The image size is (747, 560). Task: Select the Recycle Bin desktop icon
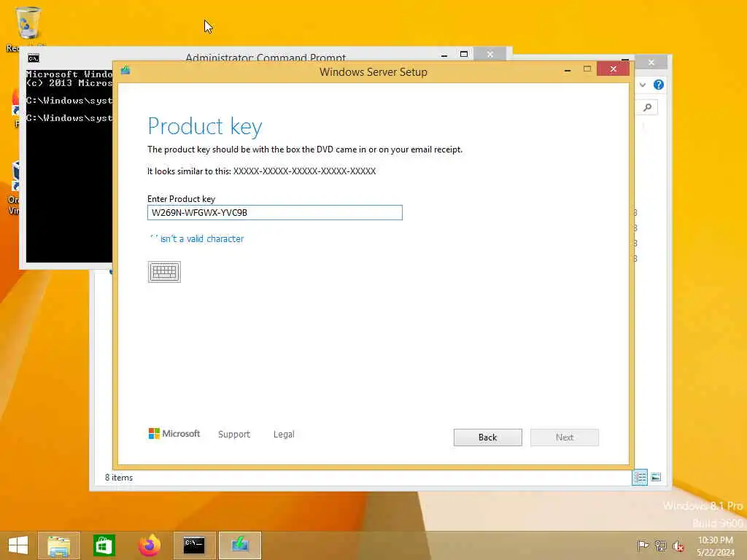pyautogui.click(x=27, y=28)
